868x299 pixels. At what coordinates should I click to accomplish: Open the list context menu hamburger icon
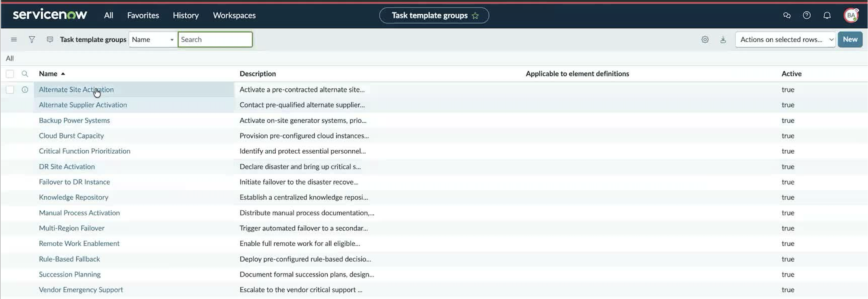(x=14, y=40)
